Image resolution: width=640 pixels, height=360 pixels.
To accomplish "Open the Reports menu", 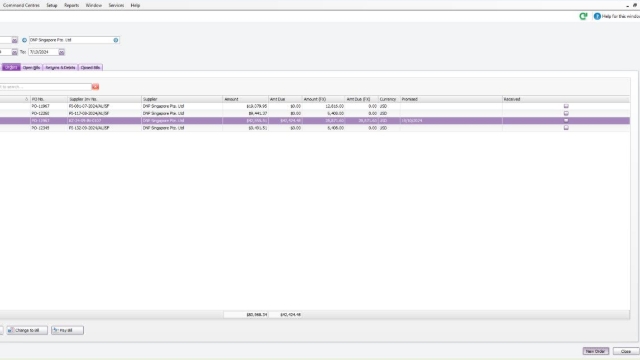I will coord(71,5).
